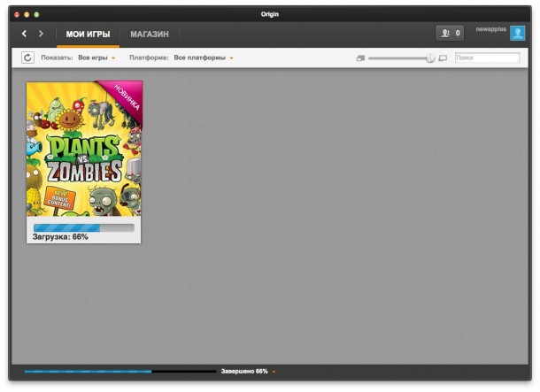The image size is (540, 392).
Task: Select the Plants vs. Zombies game cover
Action: [x=84, y=149]
